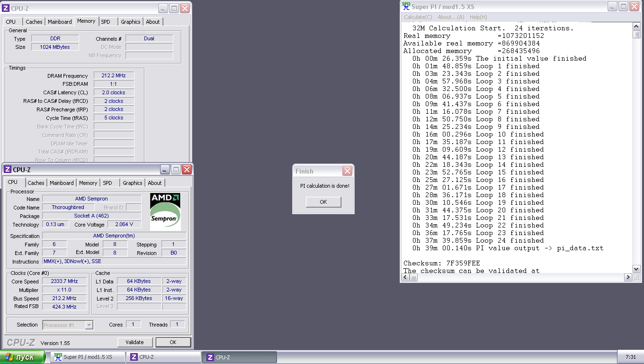The width and height of the screenshot is (644, 364).
Task: Click the Super PI horizontal scroll left arrow
Action: pyautogui.click(x=405, y=277)
